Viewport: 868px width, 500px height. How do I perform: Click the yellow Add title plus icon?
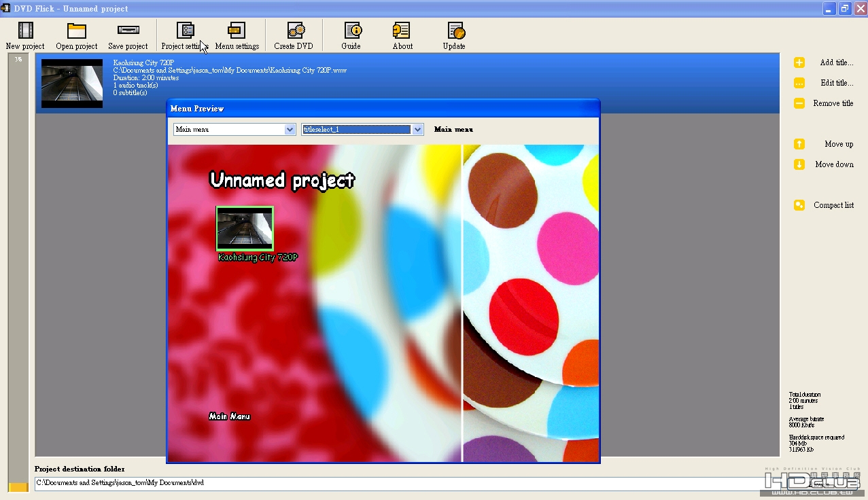click(x=799, y=62)
